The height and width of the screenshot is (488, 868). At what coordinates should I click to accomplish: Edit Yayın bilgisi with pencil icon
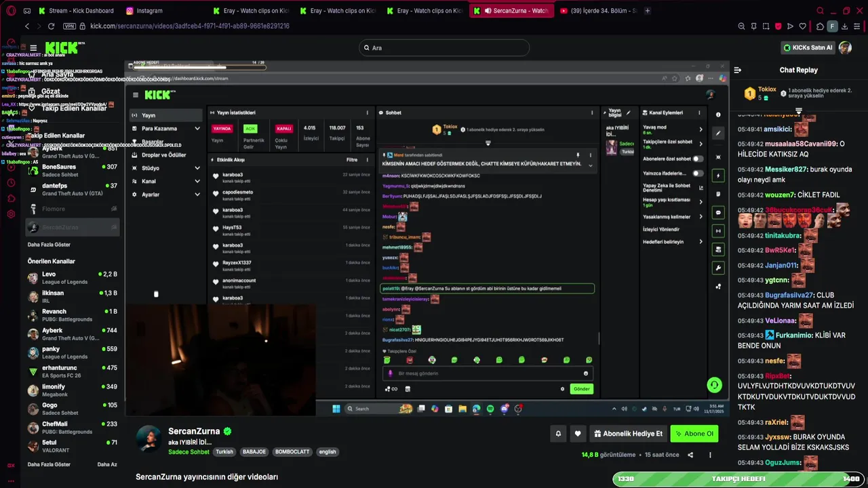[x=629, y=113]
